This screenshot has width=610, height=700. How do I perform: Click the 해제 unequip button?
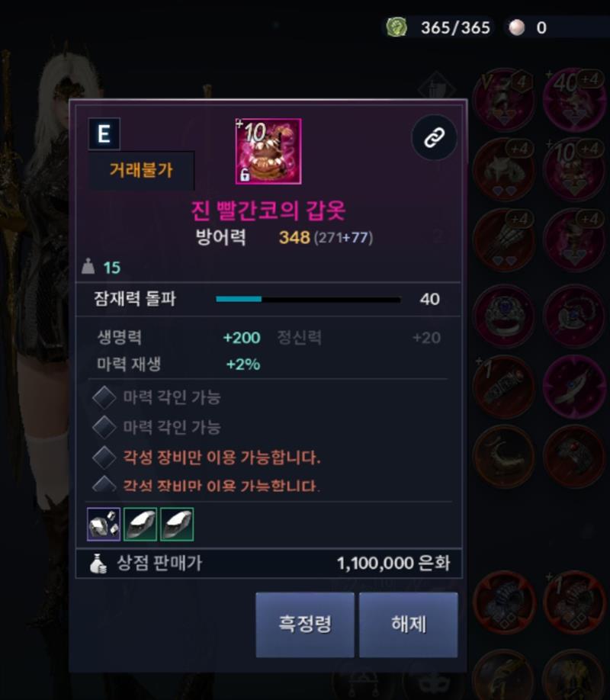tap(409, 625)
